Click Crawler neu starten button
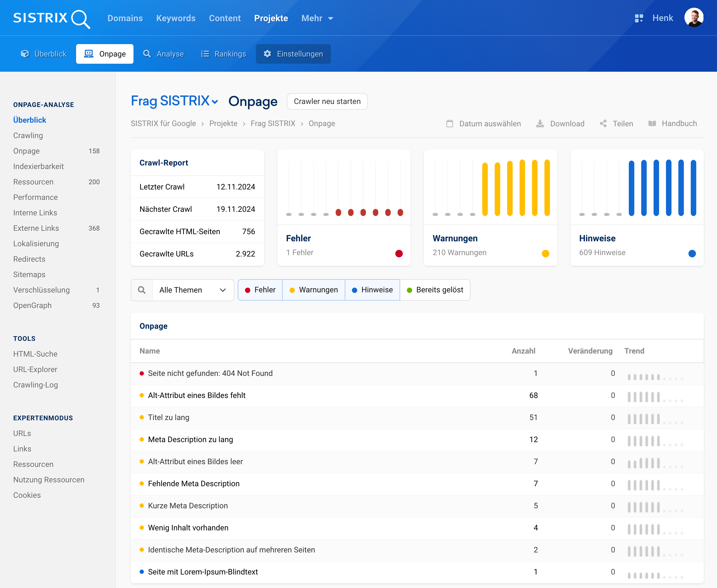Image resolution: width=717 pixels, height=588 pixels. coord(327,101)
